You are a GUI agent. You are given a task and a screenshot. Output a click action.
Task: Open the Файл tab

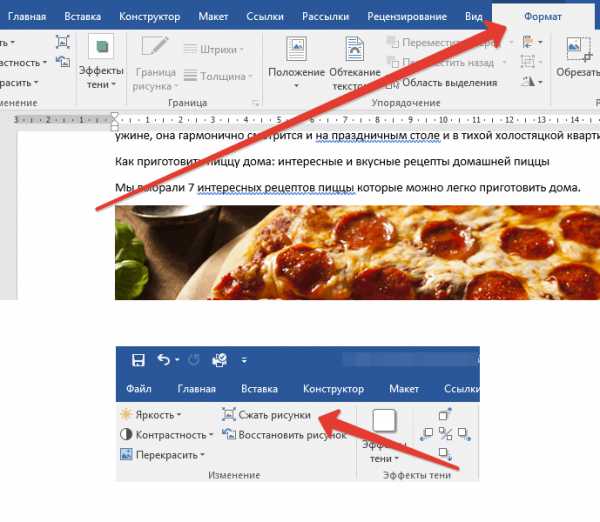[139, 388]
